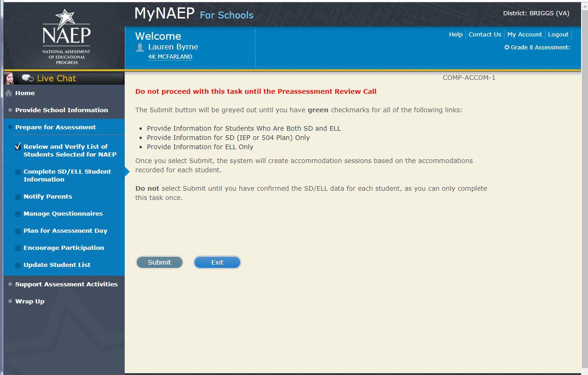Click status box for Complete SD/ELL Student Information
Screen dimensions: 588x375
(x=18, y=172)
